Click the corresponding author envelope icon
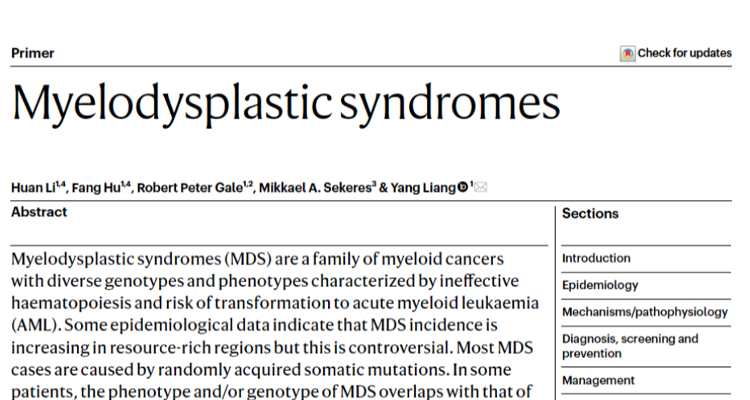The image size is (750, 400). 481,187
